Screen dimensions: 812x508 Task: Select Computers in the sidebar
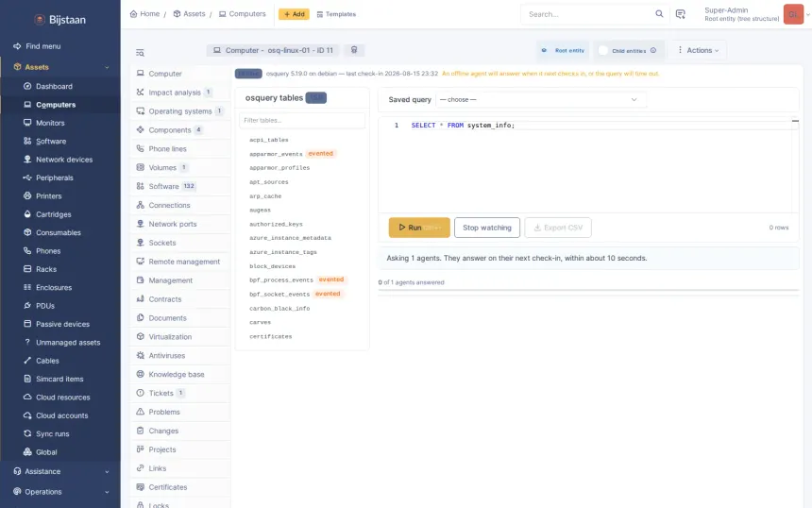tap(56, 105)
